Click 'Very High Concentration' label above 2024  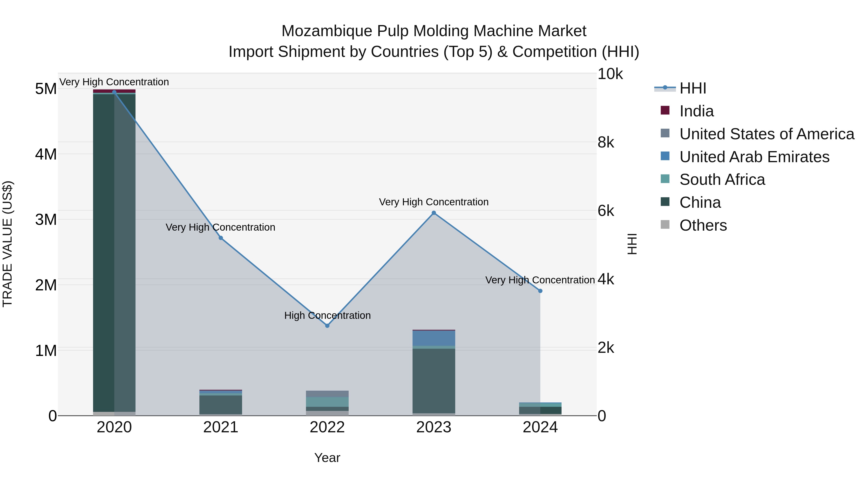pos(540,280)
